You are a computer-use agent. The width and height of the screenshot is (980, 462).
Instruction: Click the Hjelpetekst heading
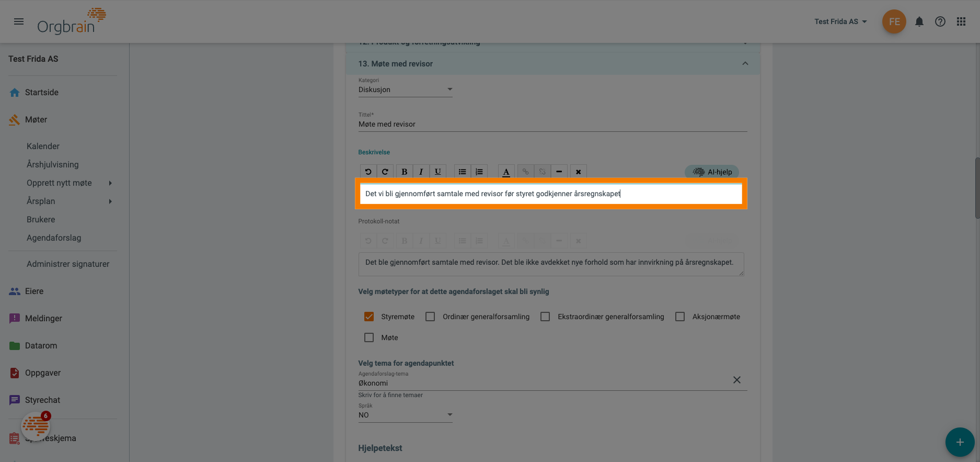click(380, 448)
